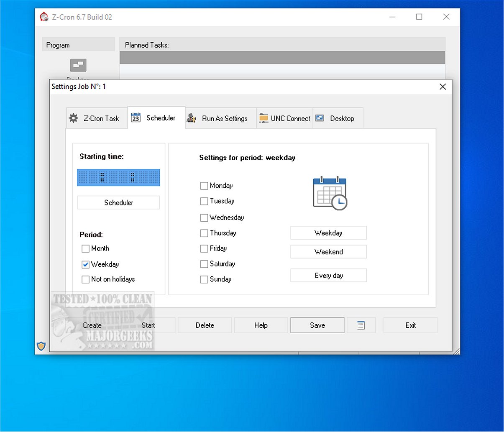This screenshot has width=504, height=432.
Task: Click the user icon on Run As Settings tab
Action: (191, 118)
